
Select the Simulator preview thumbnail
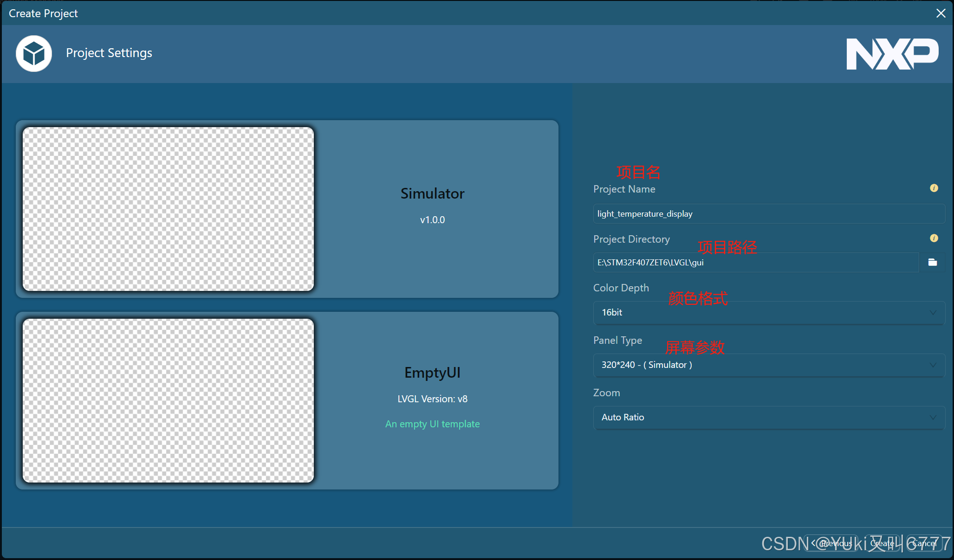pyautogui.click(x=169, y=209)
